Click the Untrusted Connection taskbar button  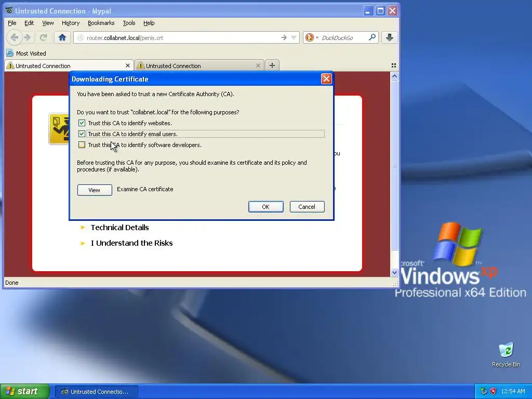96,392
